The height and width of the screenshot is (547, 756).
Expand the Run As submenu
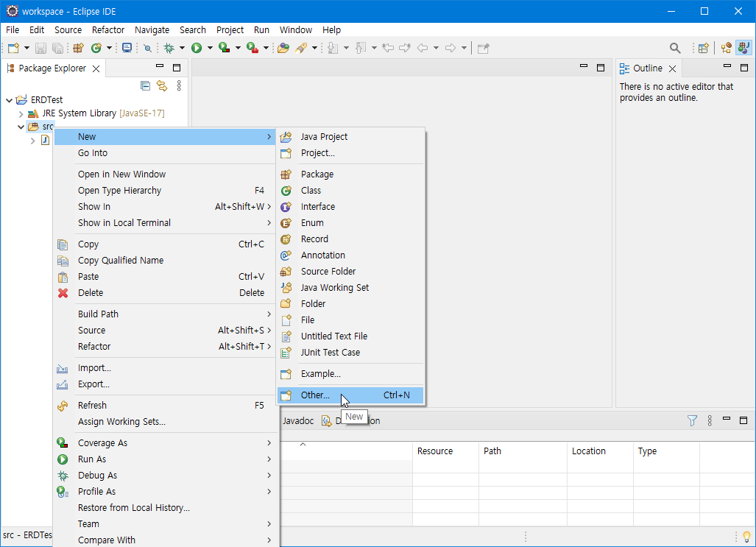[x=164, y=459]
